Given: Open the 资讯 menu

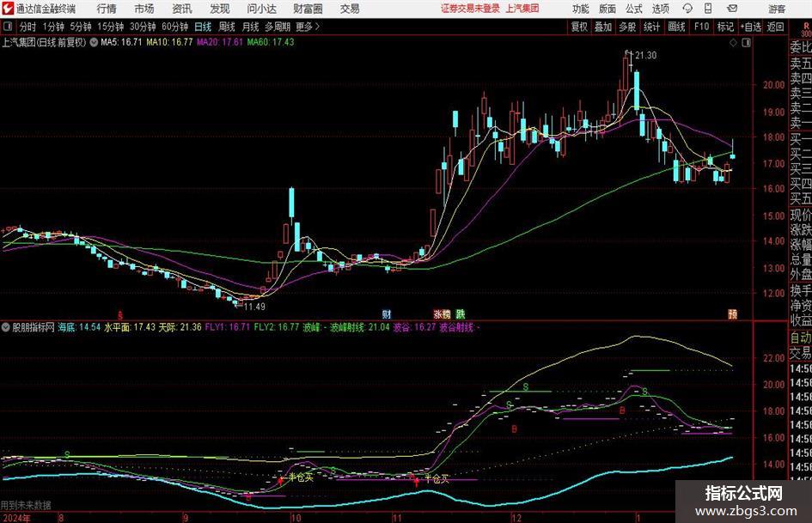Looking at the screenshot, I should coord(182,9).
